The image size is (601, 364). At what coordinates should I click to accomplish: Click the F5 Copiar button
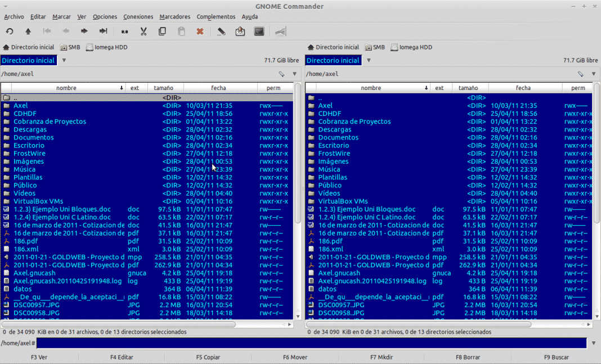[x=208, y=357]
